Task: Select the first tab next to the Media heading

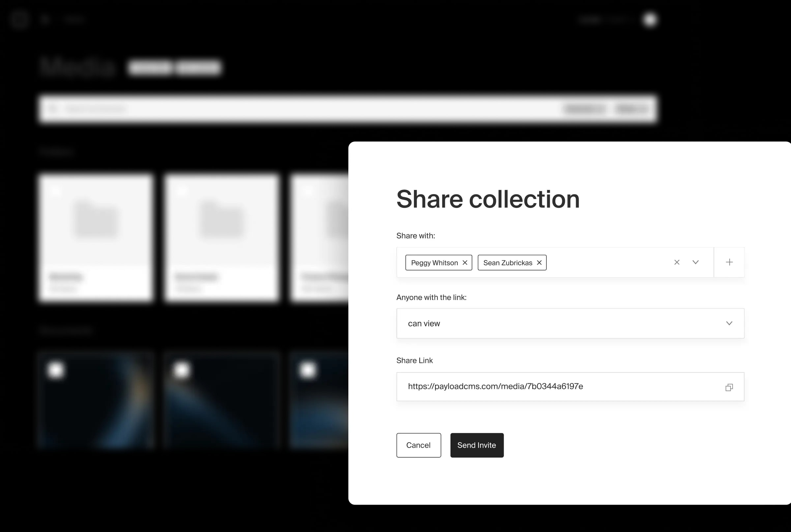Action: pyautogui.click(x=150, y=67)
